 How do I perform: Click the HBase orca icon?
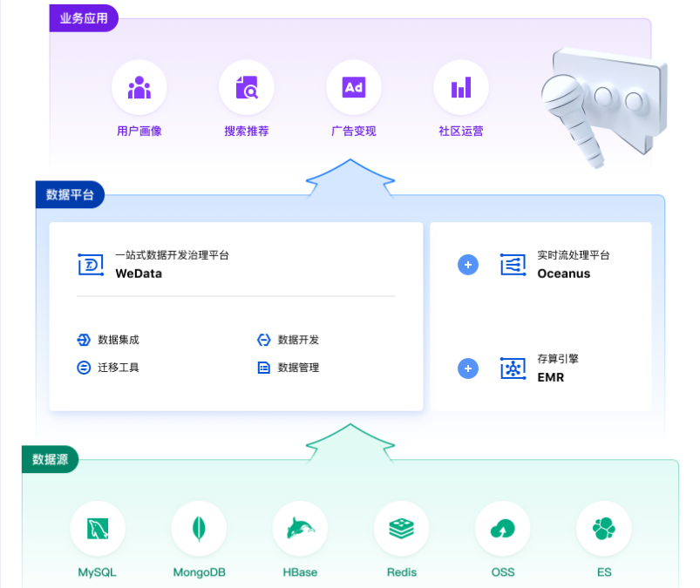[300, 529]
